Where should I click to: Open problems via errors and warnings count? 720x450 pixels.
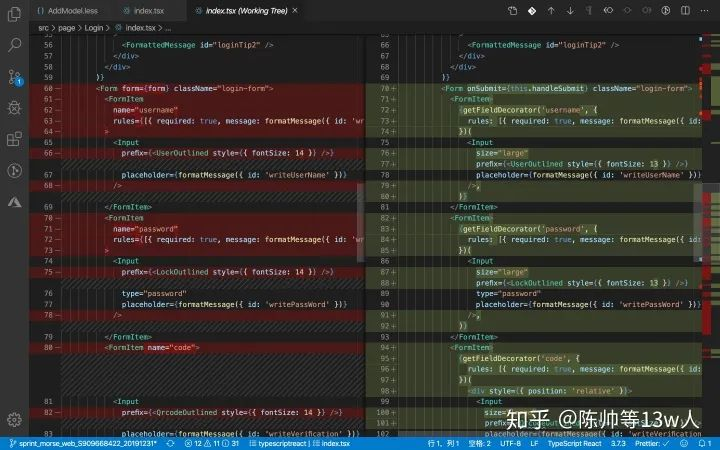click(x=212, y=444)
